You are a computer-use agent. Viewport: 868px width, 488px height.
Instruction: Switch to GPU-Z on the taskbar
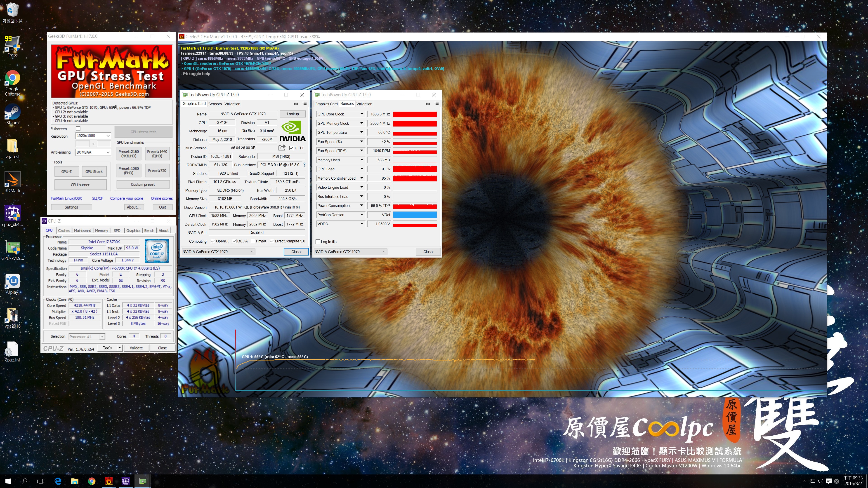pyautogui.click(x=143, y=481)
